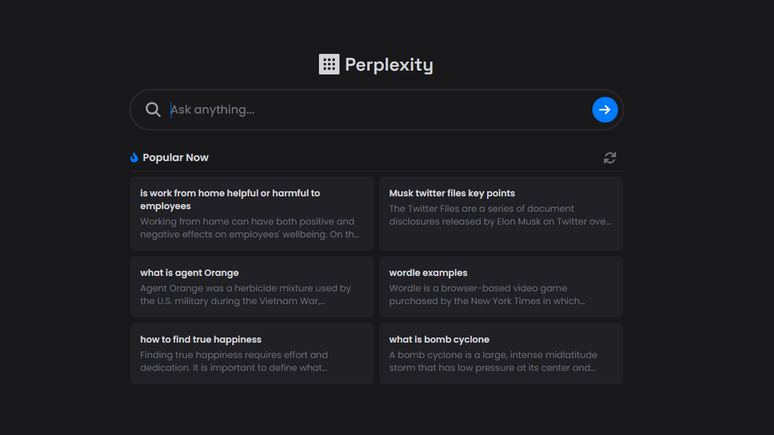774x435 pixels.
Task: Select the Popular Now heading
Action: (175, 158)
